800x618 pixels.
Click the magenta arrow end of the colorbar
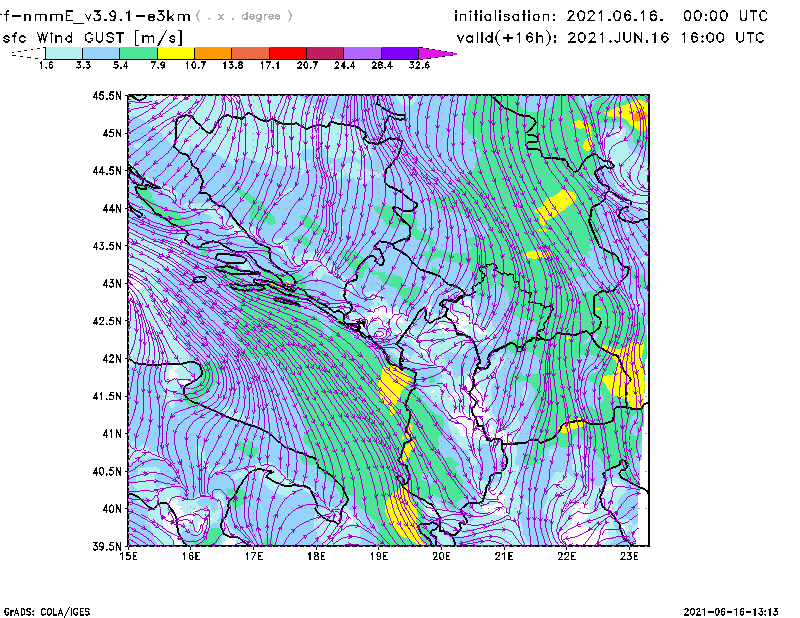(437, 53)
